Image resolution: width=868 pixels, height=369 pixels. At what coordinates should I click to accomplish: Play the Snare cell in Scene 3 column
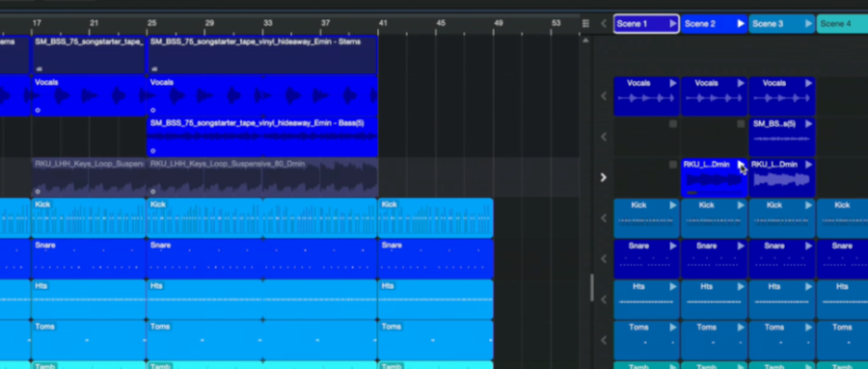[808, 247]
